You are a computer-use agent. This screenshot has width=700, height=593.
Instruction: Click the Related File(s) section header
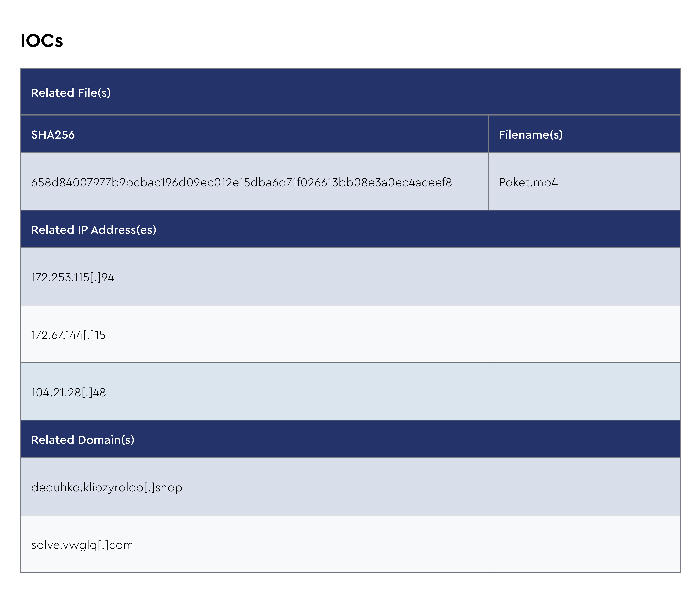[x=71, y=93]
